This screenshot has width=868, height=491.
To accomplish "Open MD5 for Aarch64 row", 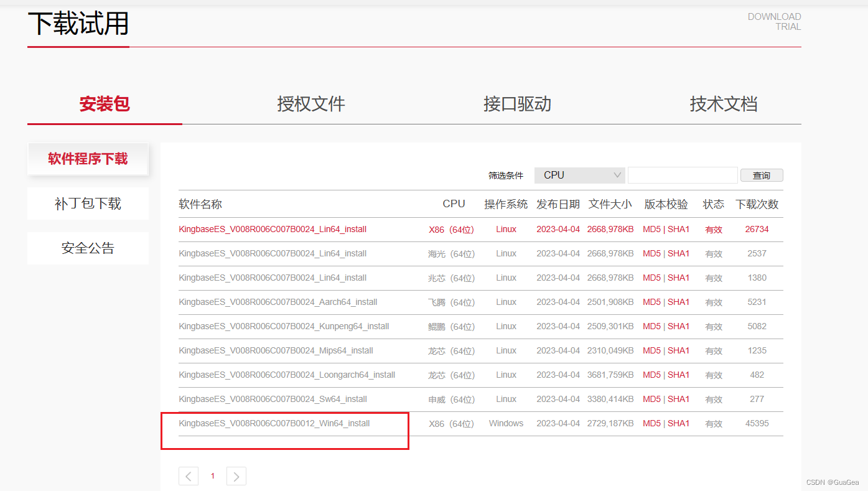I will tap(651, 302).
